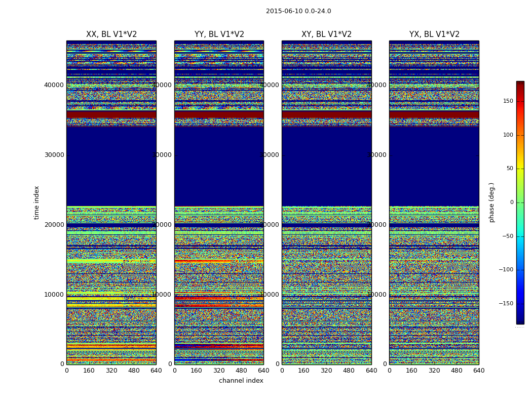
Task: Click the −150 tick on the colorbar
Action: tap(506, 303)
